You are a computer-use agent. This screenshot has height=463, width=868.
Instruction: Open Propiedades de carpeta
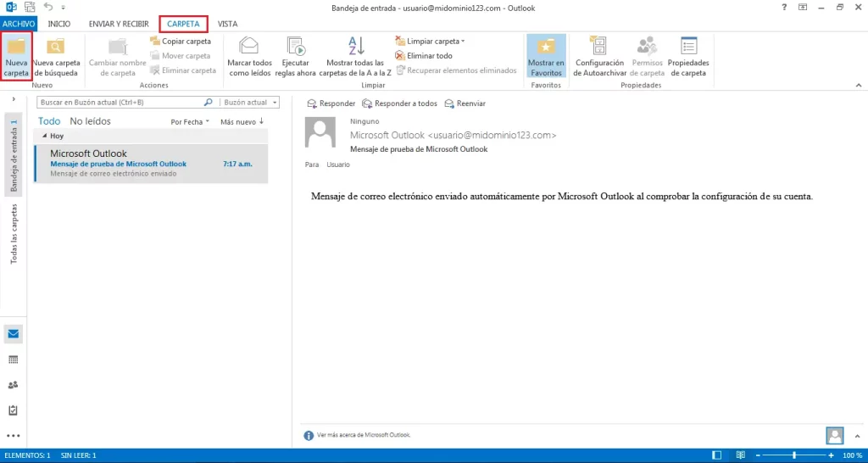(688, 58)
